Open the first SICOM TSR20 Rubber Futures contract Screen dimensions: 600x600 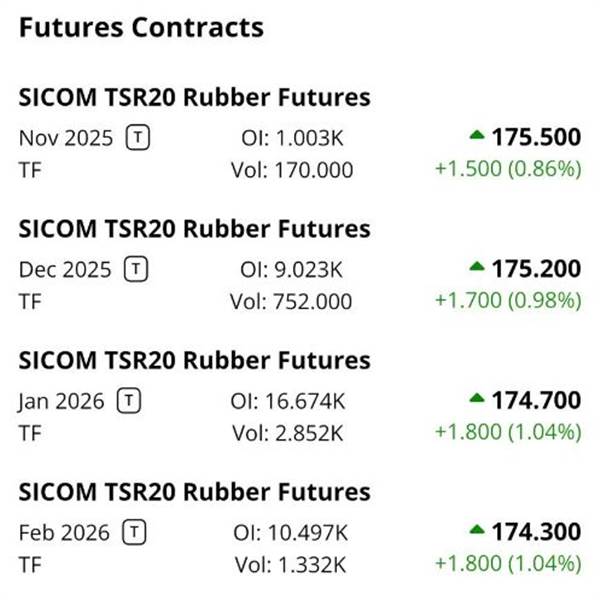point(194,97)
